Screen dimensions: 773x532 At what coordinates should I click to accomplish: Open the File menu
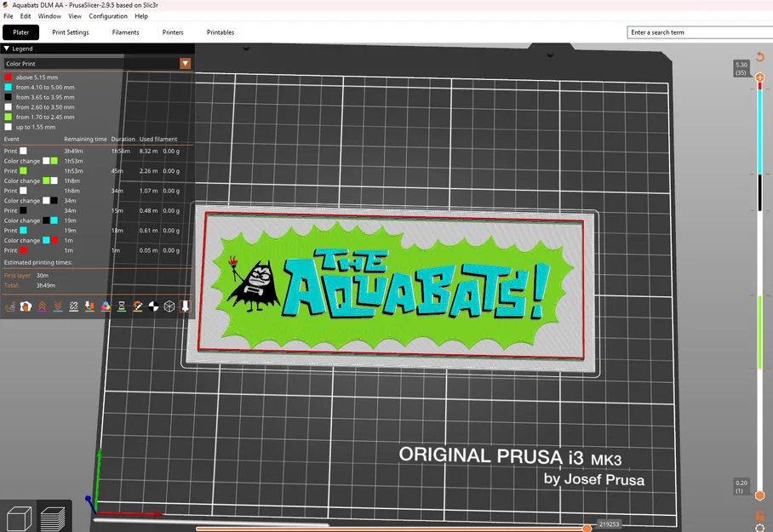(9, 16)
